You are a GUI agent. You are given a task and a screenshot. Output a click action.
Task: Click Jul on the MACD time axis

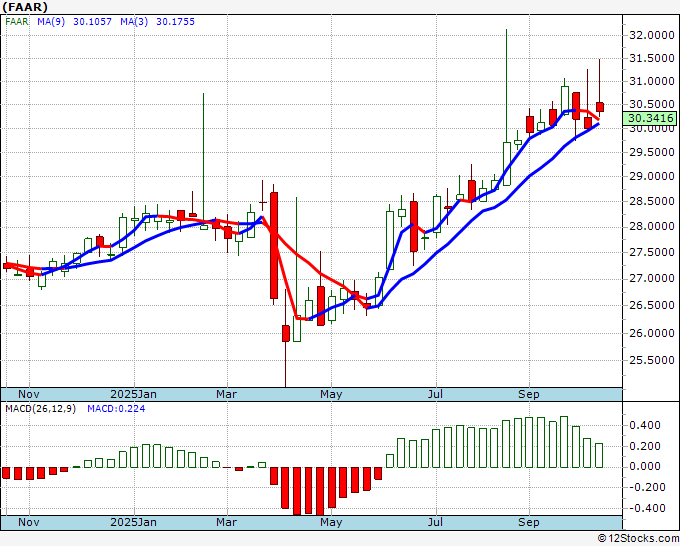[x=435, y=522]
